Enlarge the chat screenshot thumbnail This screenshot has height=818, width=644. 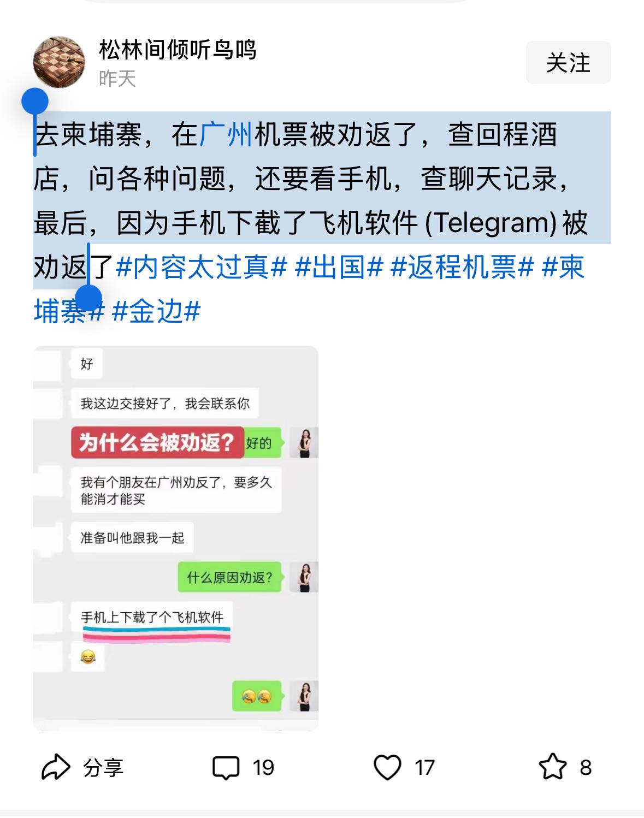175,538
